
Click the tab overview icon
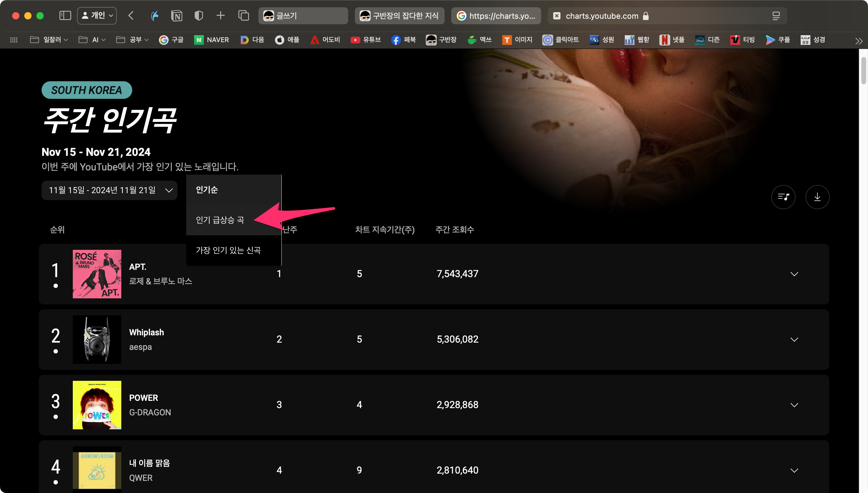244,15
